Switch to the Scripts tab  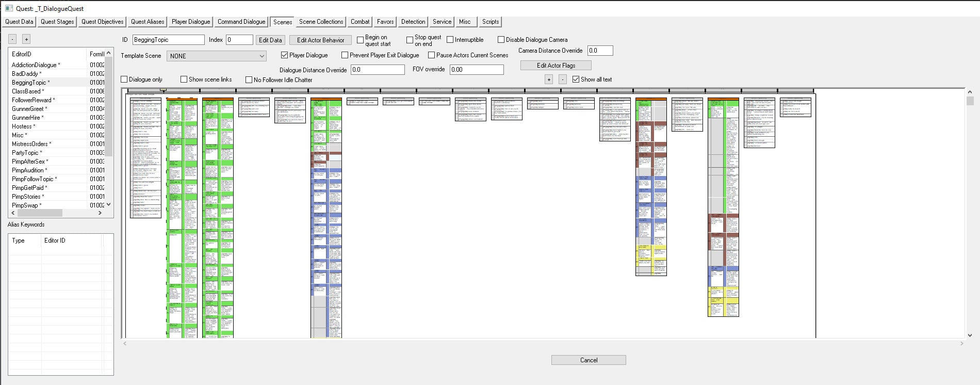491,22
